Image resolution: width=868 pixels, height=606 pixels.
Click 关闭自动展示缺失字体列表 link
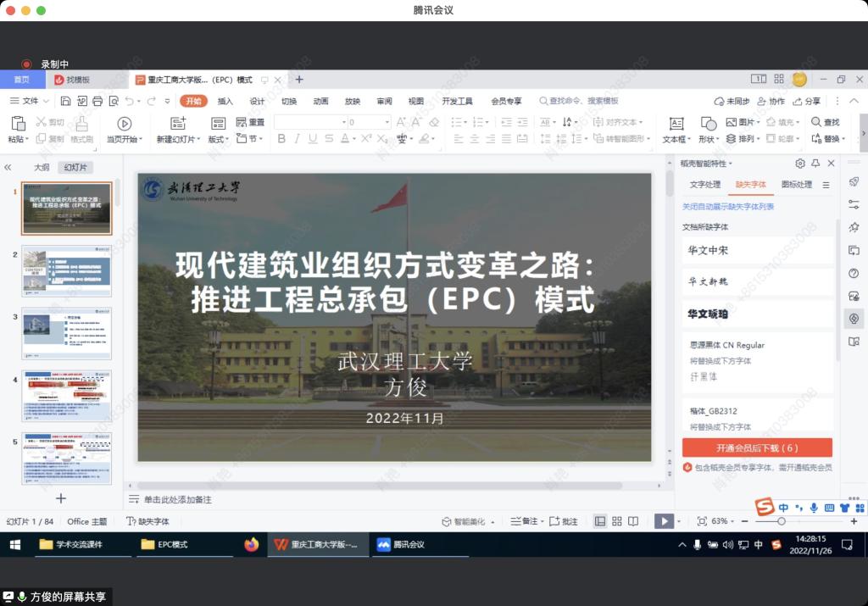(x=728, y=207)
